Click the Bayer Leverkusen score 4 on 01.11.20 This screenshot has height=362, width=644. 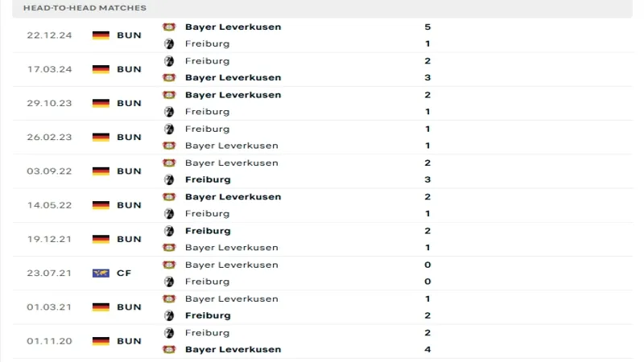[x=427, y=350]
